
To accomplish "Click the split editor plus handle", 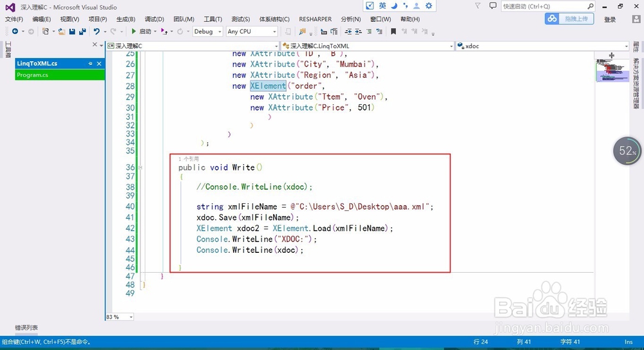I will [x=612, y=55].
